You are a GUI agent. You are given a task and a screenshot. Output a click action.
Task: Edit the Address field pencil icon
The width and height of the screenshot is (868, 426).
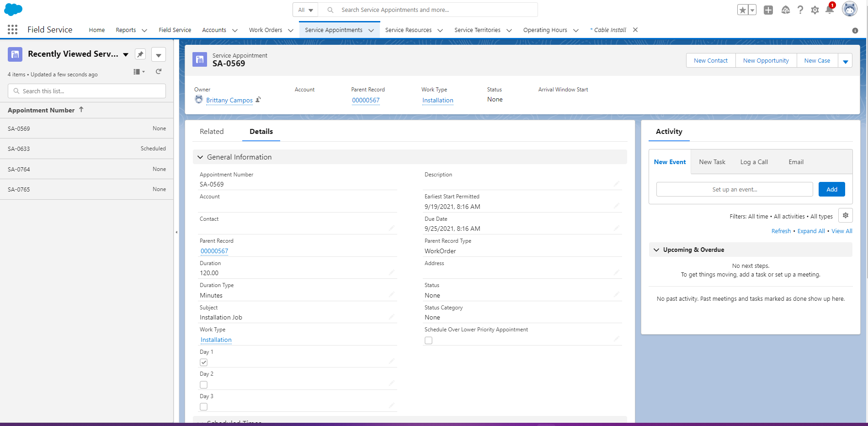pyautogui.click(x=617, y=272)
